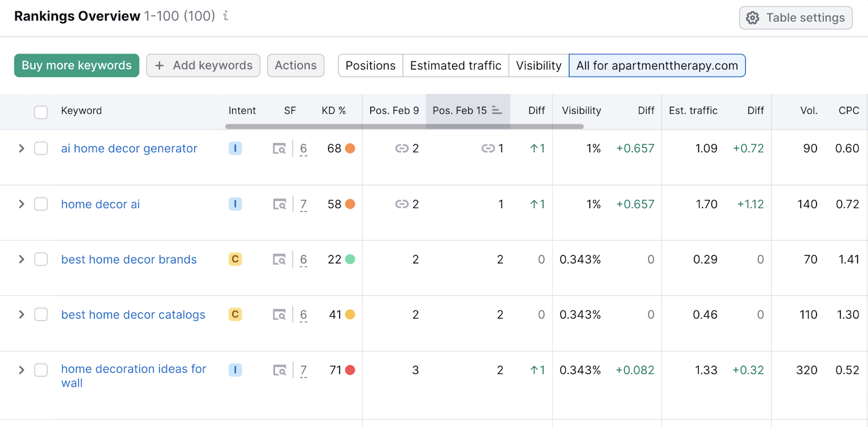Viewport: 868px width, 427px height.
Task: Select the best home decor brands row checkbox
Action: pos(41,260)
